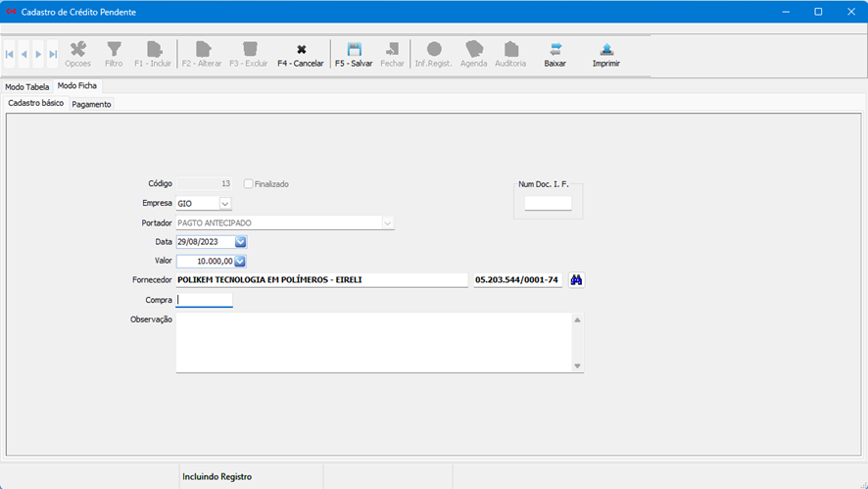Open the Data calendar dropdown
The image size is (868, 489).
[x=240, y=242]
